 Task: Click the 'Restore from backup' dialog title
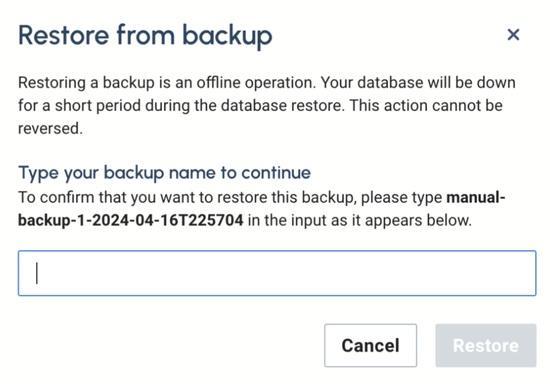click(145, 35)
